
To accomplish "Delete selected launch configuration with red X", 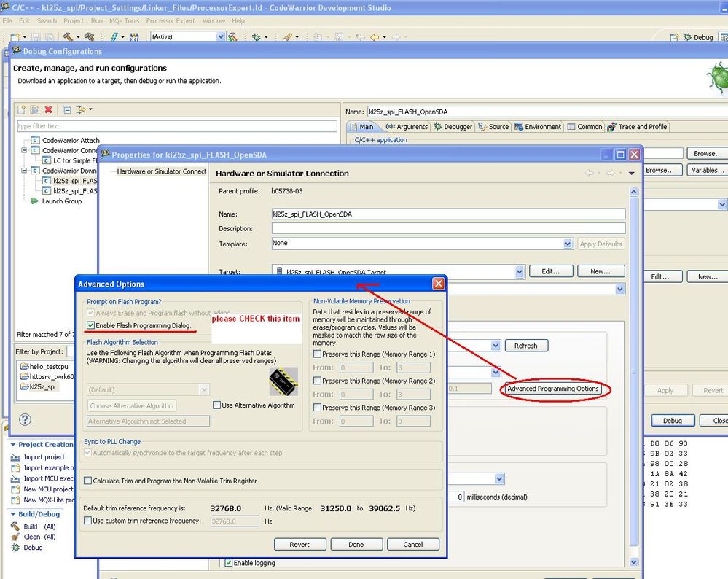I will coord(48,109).
